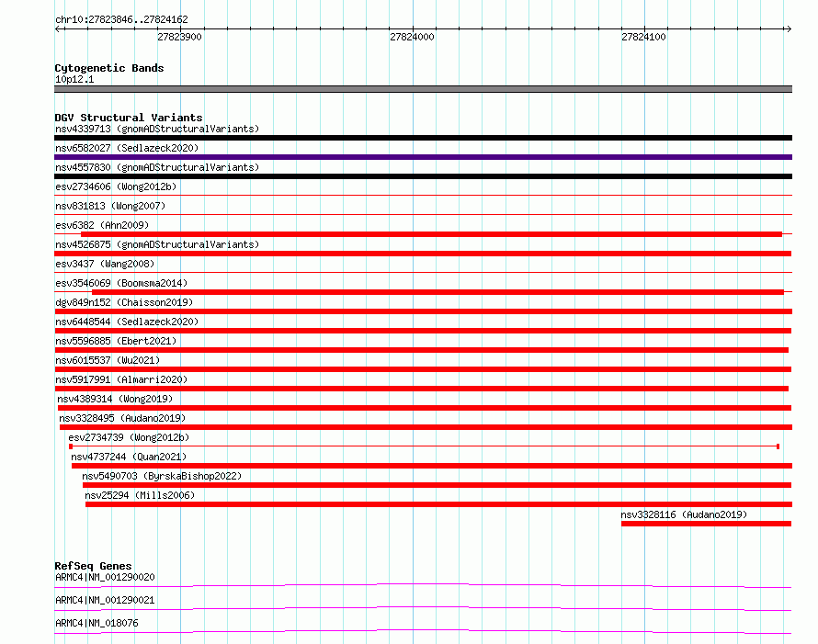Click the red bar of nsv25294
818x644 pixels.
438,504
